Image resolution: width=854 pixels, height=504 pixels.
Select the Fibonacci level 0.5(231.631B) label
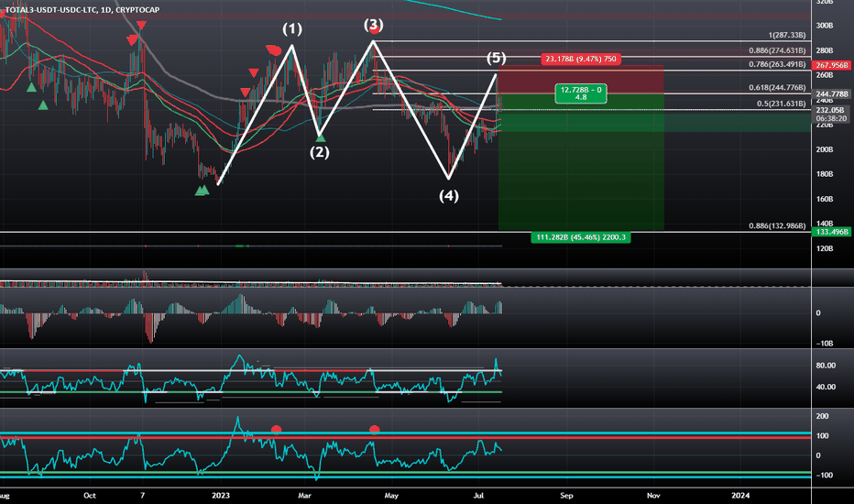tap(781, 104)
